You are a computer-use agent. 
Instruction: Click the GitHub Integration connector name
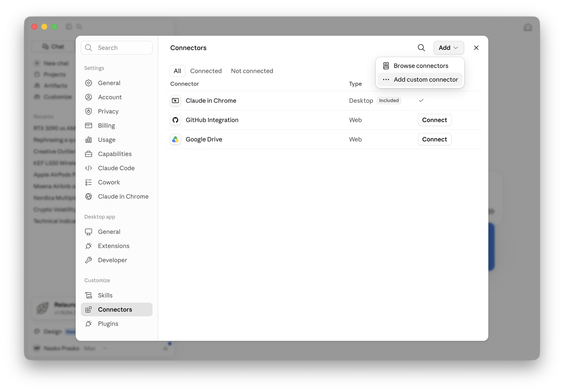coord(212,120)
